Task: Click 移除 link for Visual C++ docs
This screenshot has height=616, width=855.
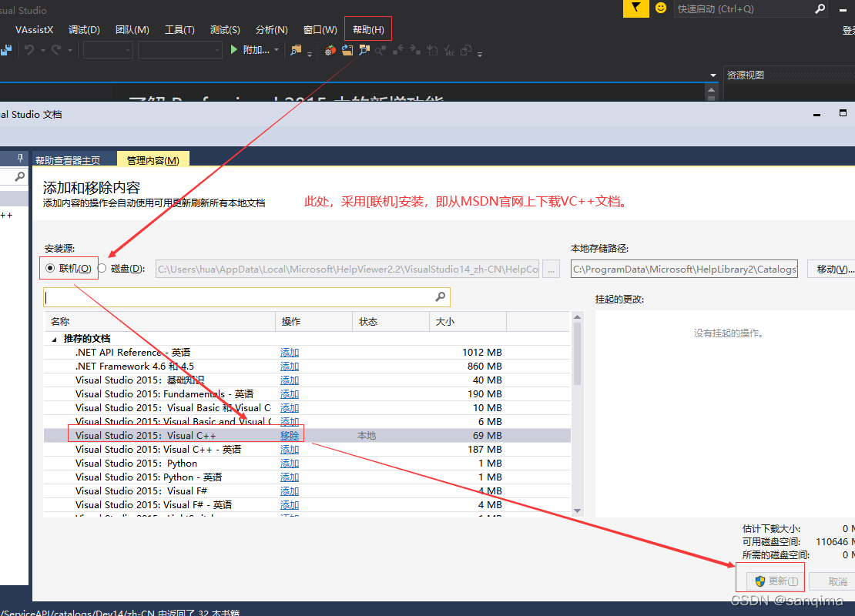Action: 290,436
